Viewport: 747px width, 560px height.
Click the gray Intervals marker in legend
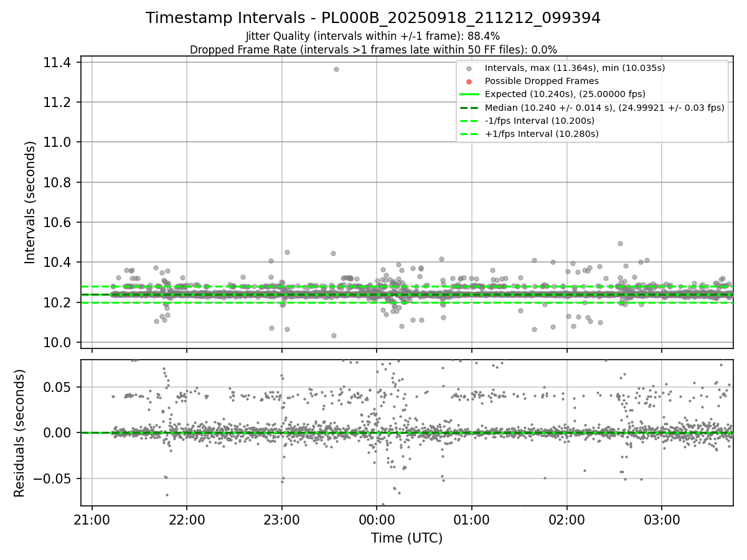click(469, 68)
